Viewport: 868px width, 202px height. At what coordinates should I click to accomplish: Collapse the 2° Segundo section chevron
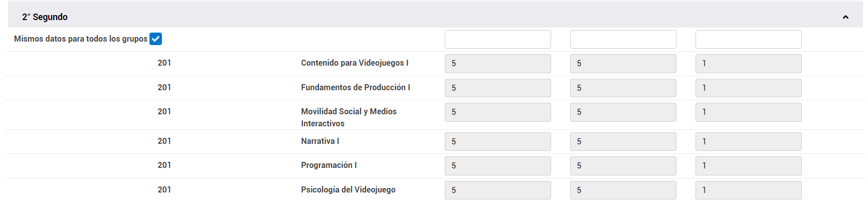click(x=845, y=17)
